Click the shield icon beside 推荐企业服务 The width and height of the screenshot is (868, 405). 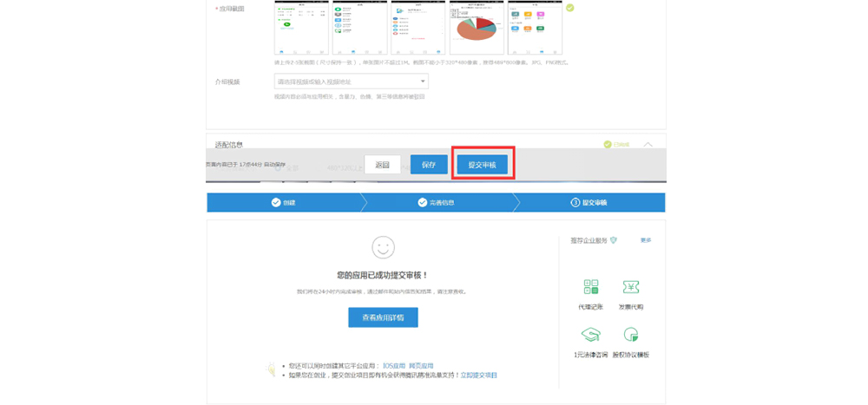[x=613, y=240]
